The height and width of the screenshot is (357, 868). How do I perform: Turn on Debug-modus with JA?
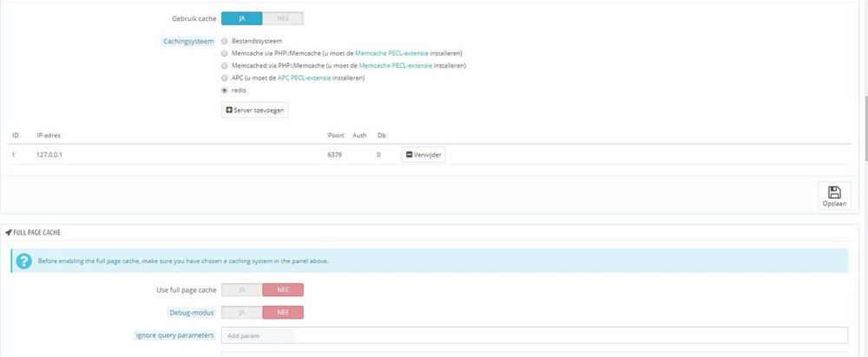pyautogui.click(x=242, y=312)
